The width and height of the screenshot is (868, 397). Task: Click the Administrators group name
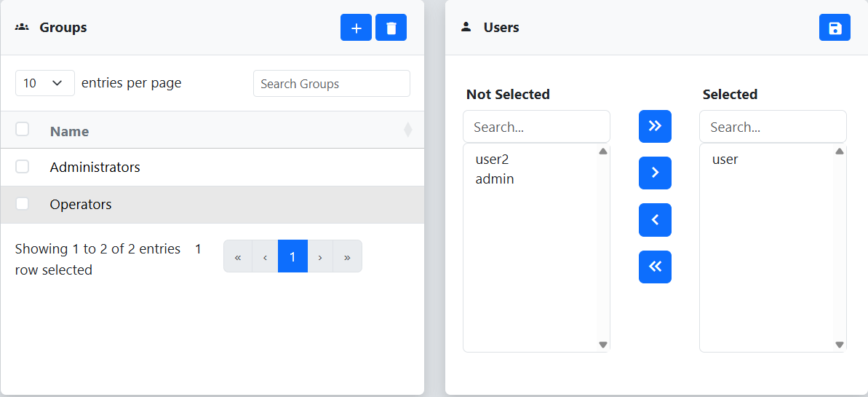tap(95, 167)
